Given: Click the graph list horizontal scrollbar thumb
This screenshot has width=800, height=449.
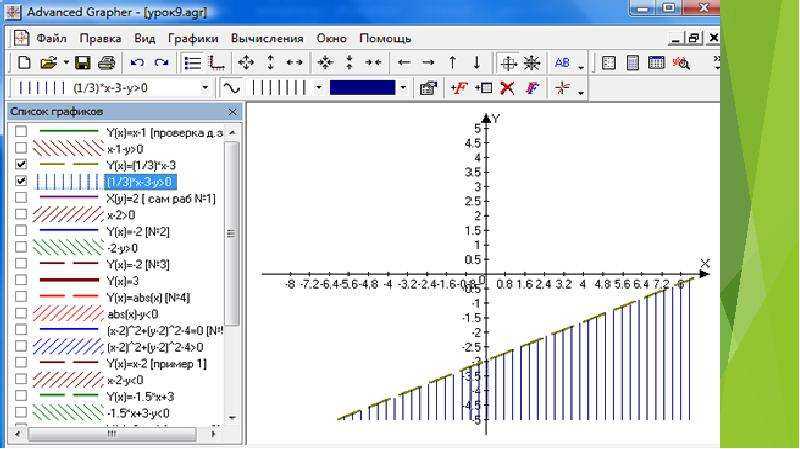Looking at the screenshot, I should point(112,434).
